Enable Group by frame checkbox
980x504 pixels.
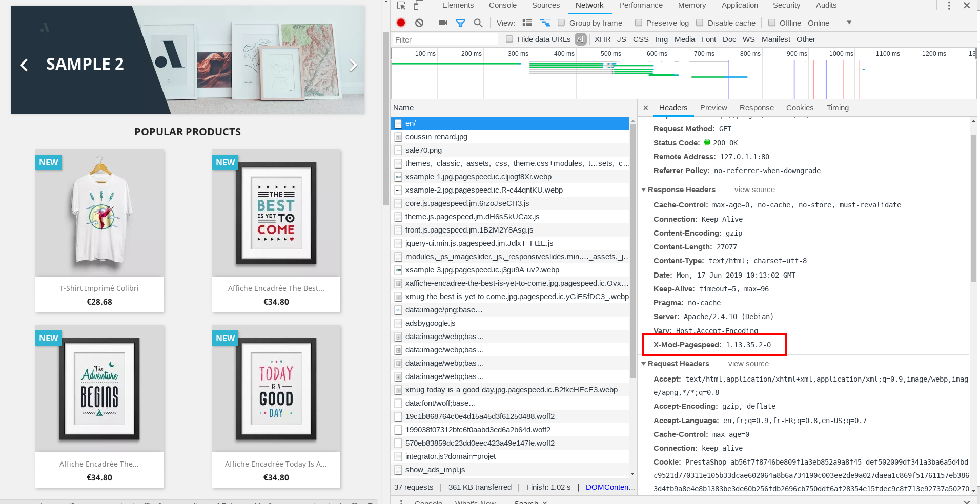561,23
